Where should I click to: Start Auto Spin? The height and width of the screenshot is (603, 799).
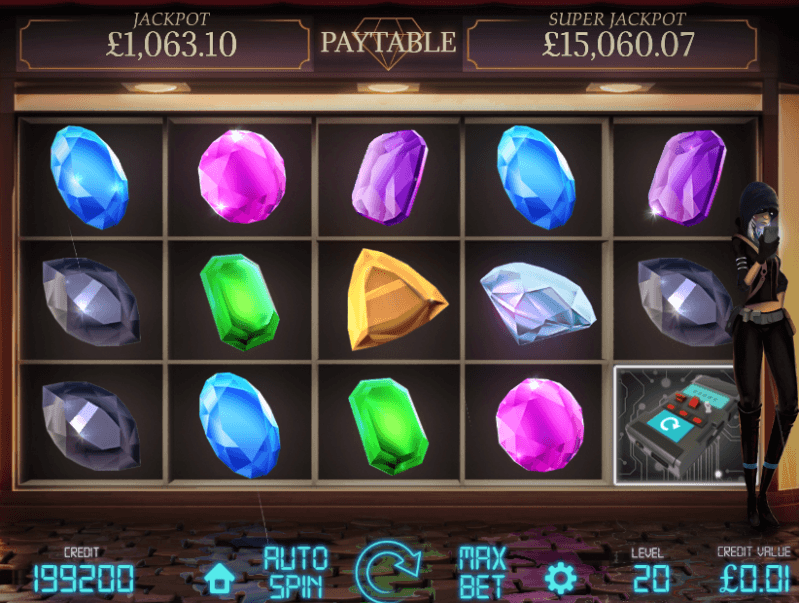296,572
